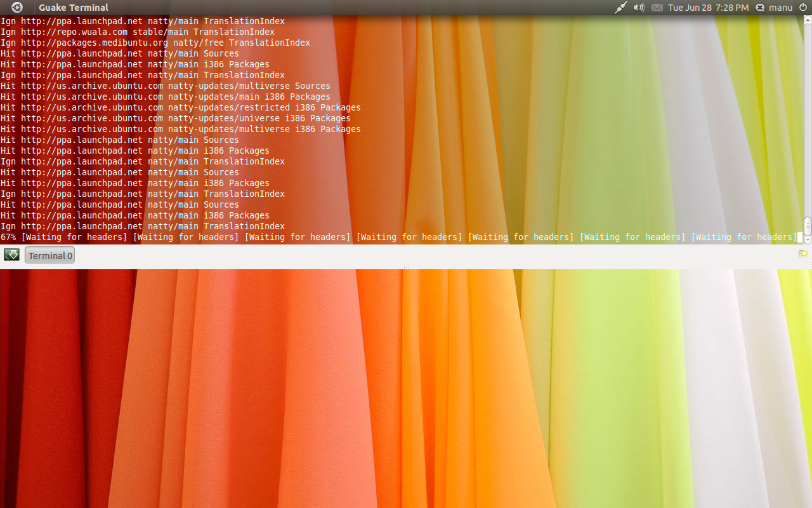Click the yellow new-tab icon on right

[803, 253]
